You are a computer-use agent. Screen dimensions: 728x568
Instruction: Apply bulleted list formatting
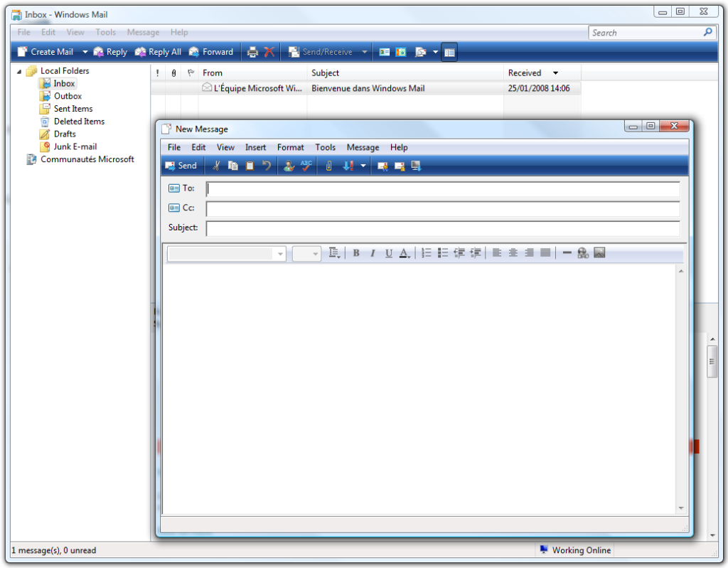(x=443, y=252)
